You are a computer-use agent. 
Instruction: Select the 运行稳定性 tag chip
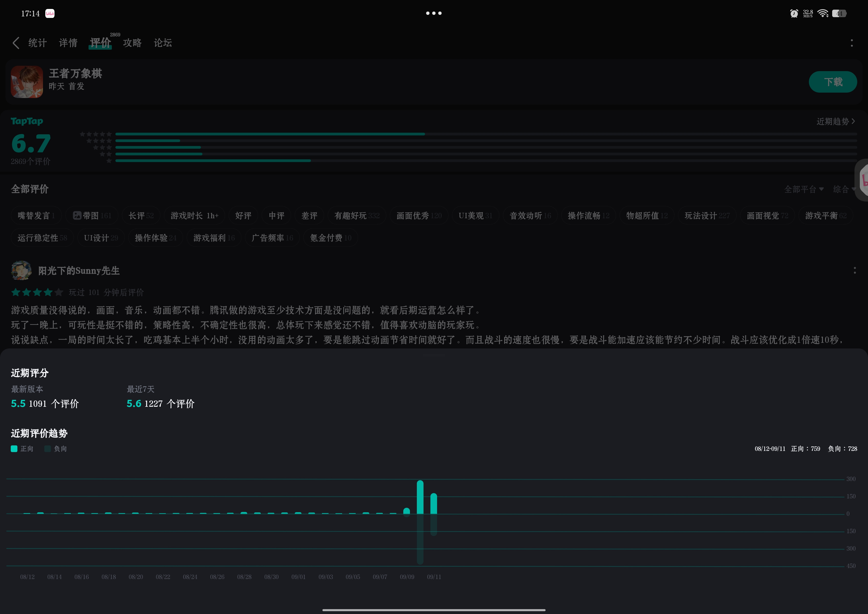(x=42, y=238)
